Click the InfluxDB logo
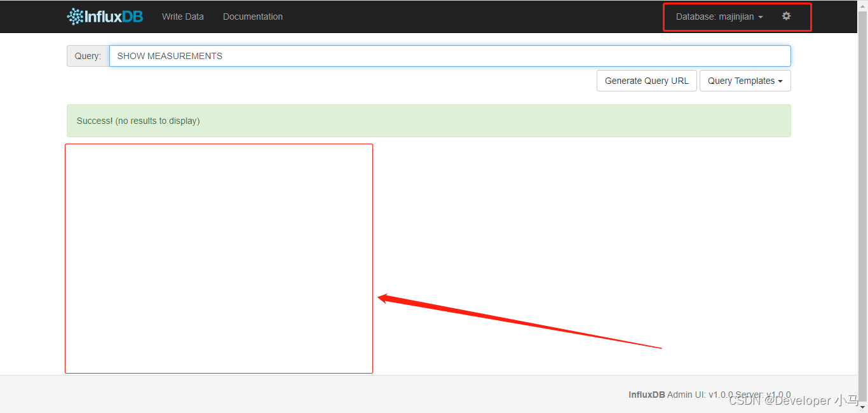The image size is (868, 413). [105, 17]
